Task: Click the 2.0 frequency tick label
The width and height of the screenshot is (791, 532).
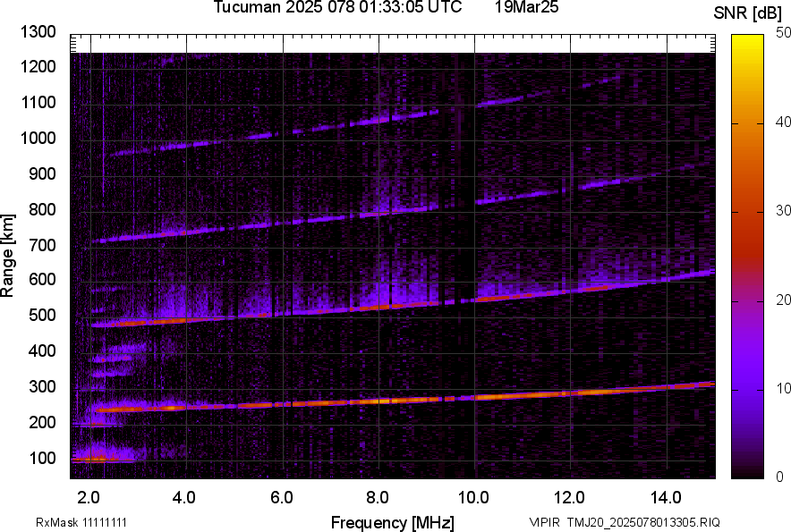Action: [x=89, y=497]
